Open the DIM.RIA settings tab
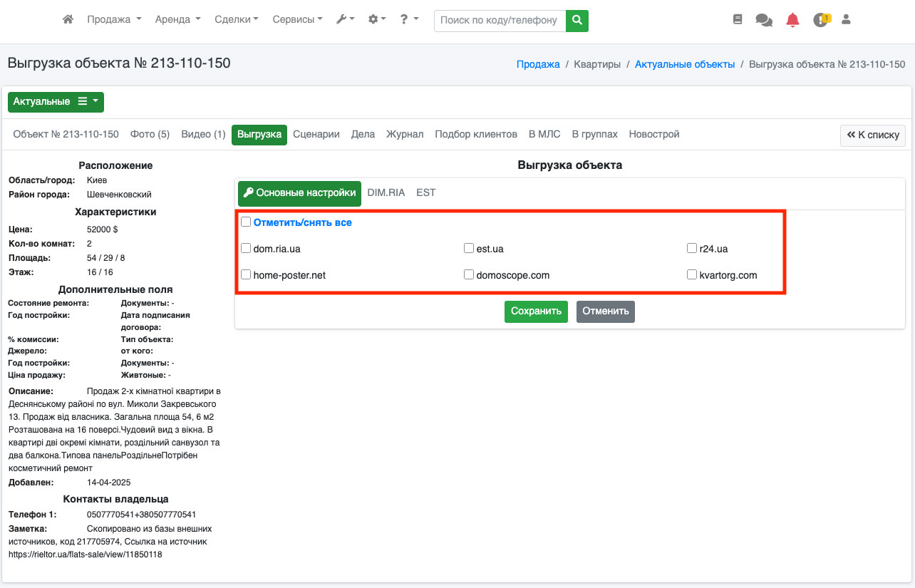Viewport: 915px width, 588px height. pos(386,193)
